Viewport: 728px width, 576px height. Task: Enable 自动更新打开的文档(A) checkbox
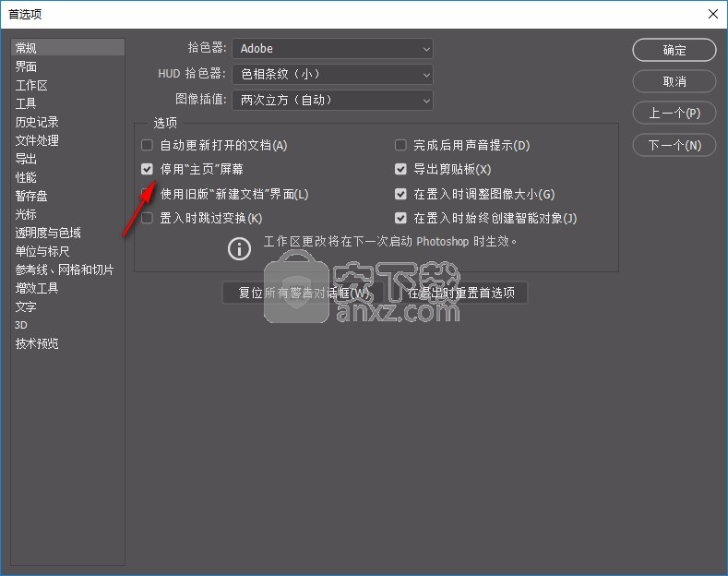pyautogui.click(x=148, y=145)
